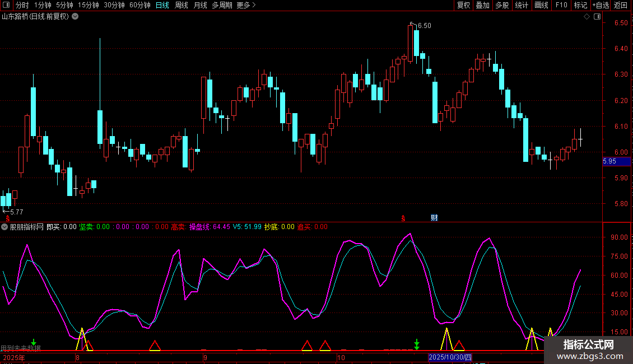Click the window layout icon in chart corner
Screen dimensions: 633x364
tap(598, 17)
